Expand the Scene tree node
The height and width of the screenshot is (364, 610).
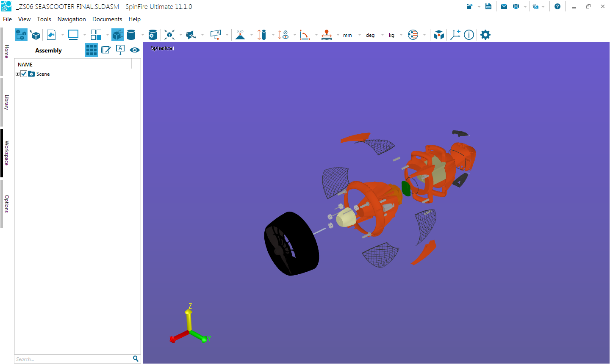tap(17, 74)
